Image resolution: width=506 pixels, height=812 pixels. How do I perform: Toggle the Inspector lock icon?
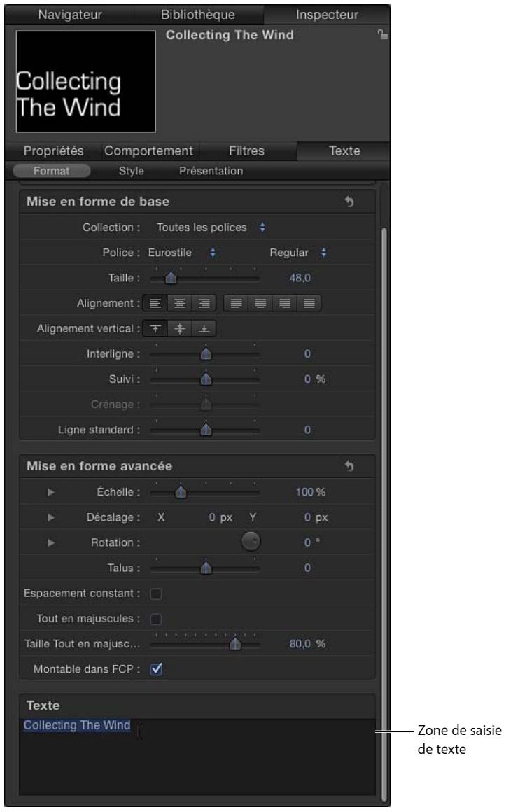[x=383, y=35]
